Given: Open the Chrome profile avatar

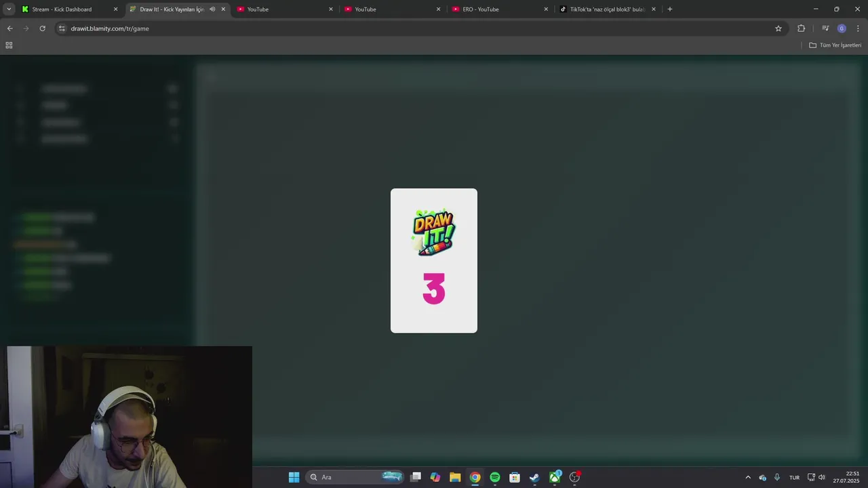Looking at the screenshot, I should [842, 28].
